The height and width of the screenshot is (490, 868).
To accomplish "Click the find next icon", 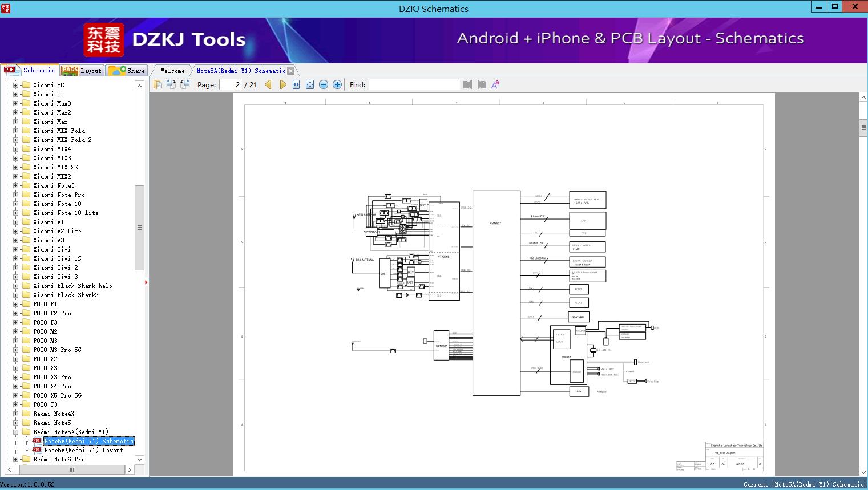I will 482,84.
